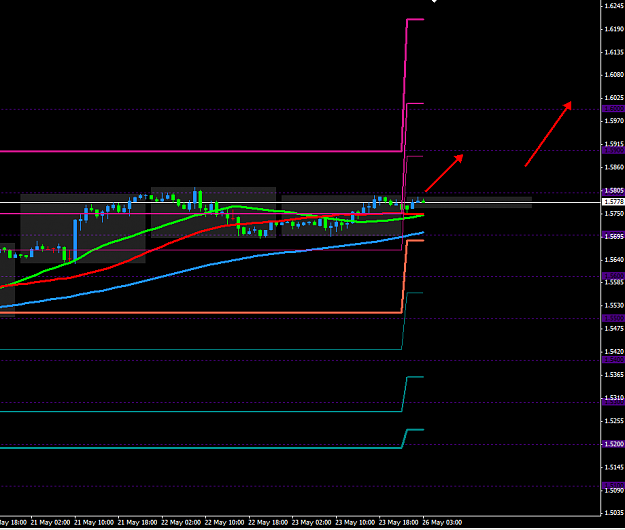Click the white 1.5778 current price tag
Image resolution: width=625 pixels, height=530 pixels.
pyautogui.click(x=614, y=202)
